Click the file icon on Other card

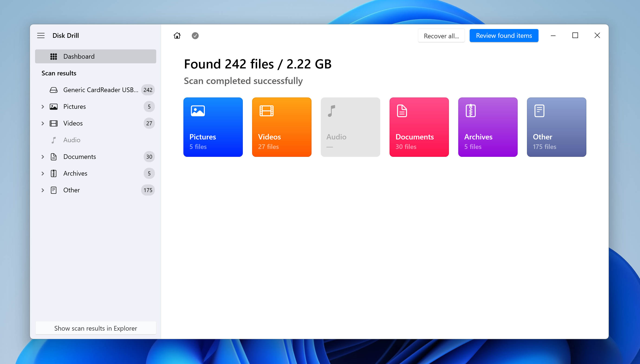539,111
